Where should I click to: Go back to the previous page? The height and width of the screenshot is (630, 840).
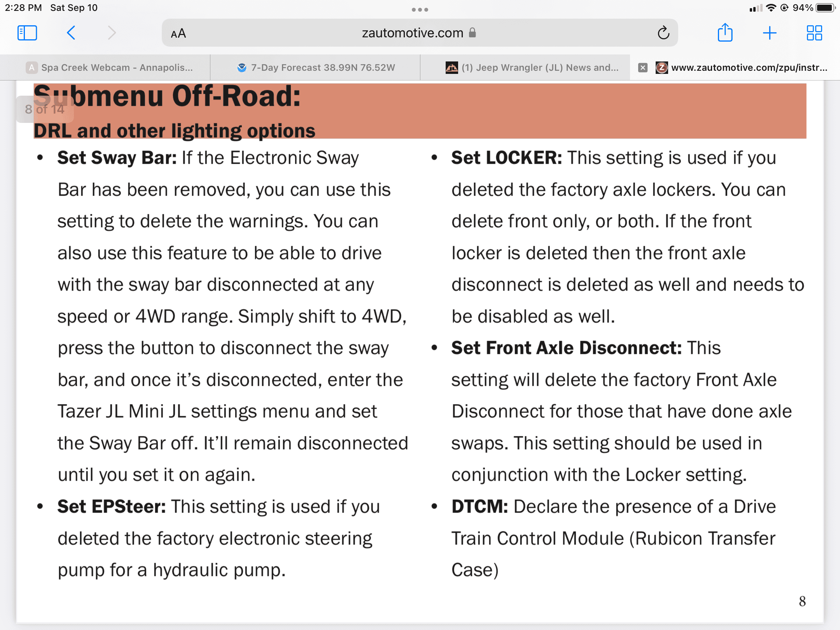pos(71,33)
